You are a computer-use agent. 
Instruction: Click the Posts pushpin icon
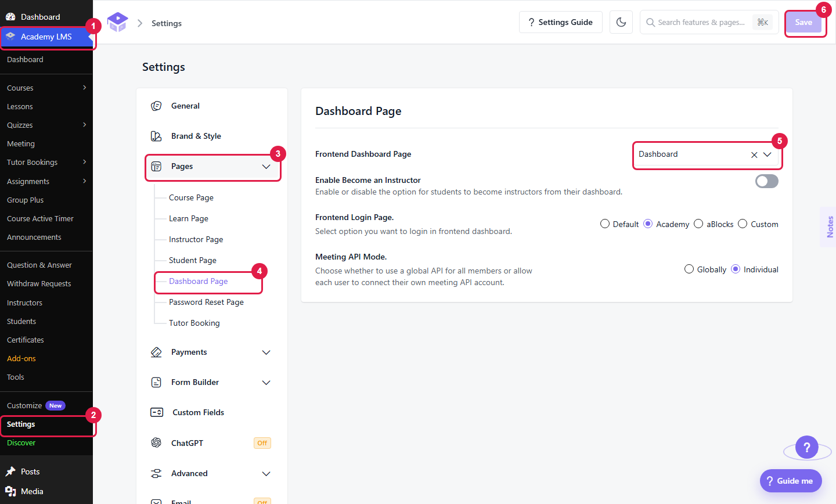pos(10,471)
